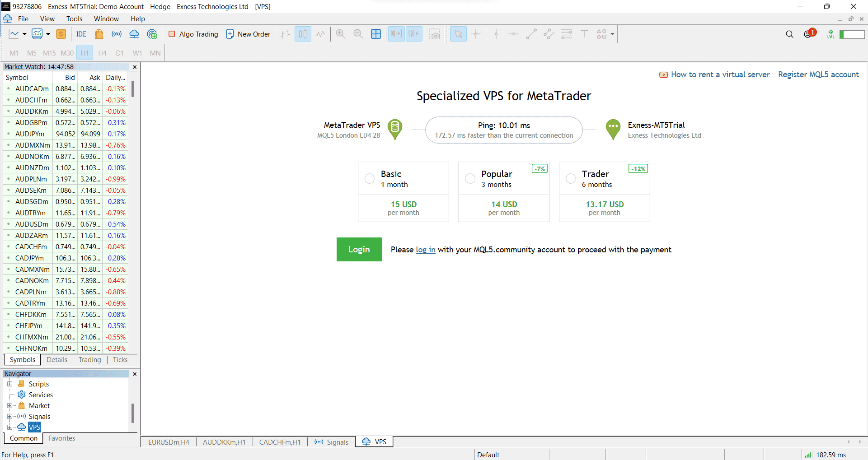868x460 pixels.
Task: Select the Fibonacci retracement tool
Action: 567,34
